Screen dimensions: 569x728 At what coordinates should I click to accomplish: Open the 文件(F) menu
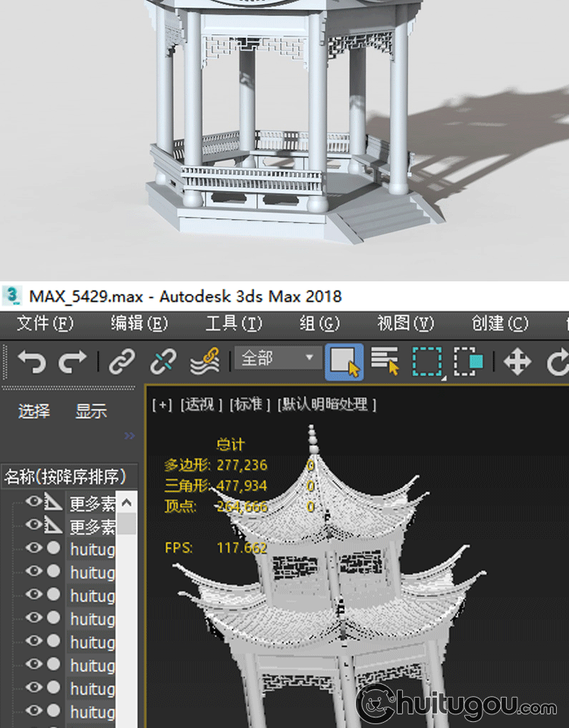[45, 324]
